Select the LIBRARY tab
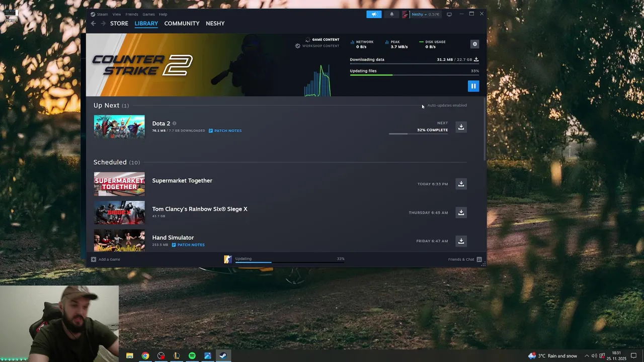The height and width of the screenshot is (362, 644). [x=146, y=24]
